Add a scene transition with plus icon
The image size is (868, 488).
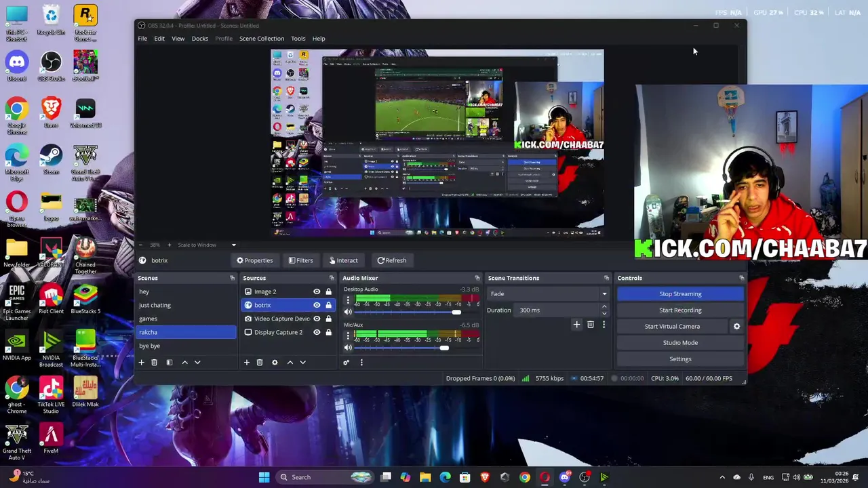point(576,325)
